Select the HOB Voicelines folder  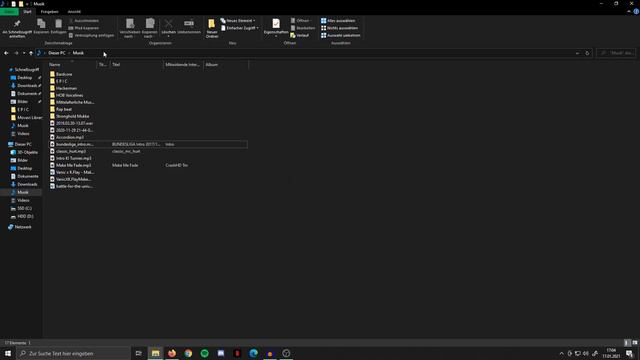point(69,95)
